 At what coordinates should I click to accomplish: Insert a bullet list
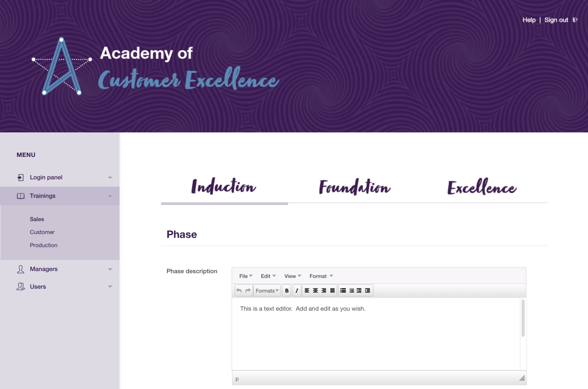pyautogui.click(x=343, y=290)
